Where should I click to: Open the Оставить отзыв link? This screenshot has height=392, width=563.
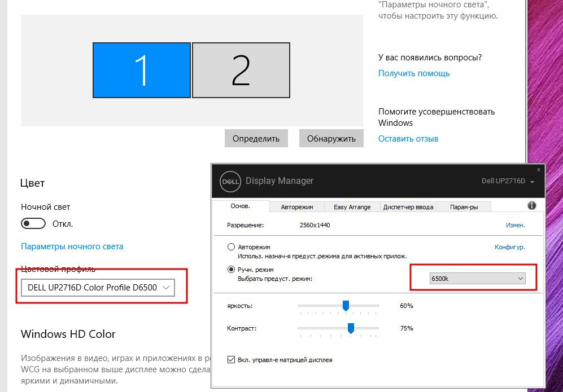(x=408, y=139)
